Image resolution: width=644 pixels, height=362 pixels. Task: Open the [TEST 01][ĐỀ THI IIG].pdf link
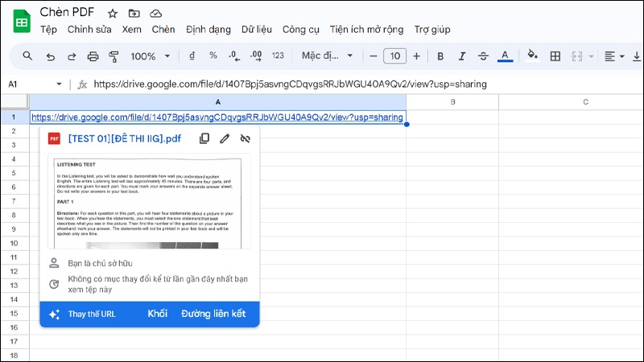tap(125, 138)
